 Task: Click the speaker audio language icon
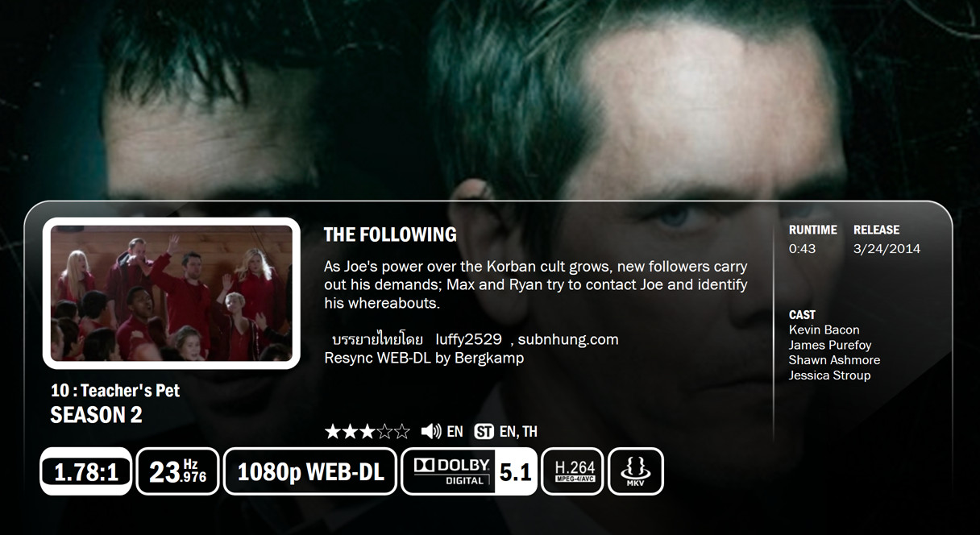[431, 431]
